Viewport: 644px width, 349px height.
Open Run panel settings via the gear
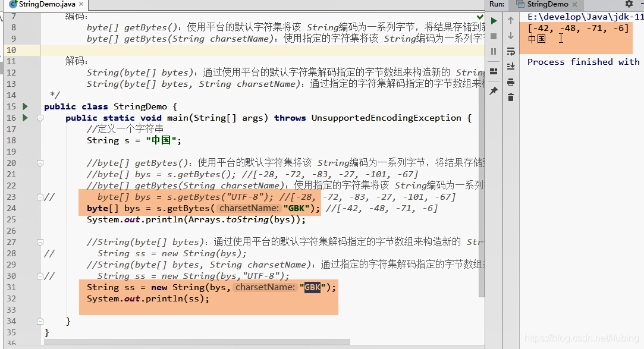click(629, 4)
